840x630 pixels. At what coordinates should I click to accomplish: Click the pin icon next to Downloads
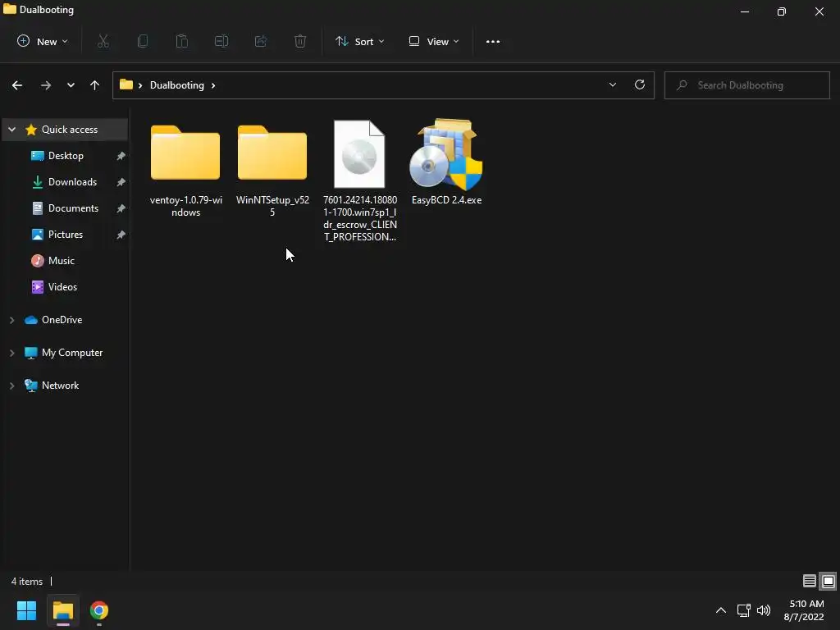(x=121, y=182)
